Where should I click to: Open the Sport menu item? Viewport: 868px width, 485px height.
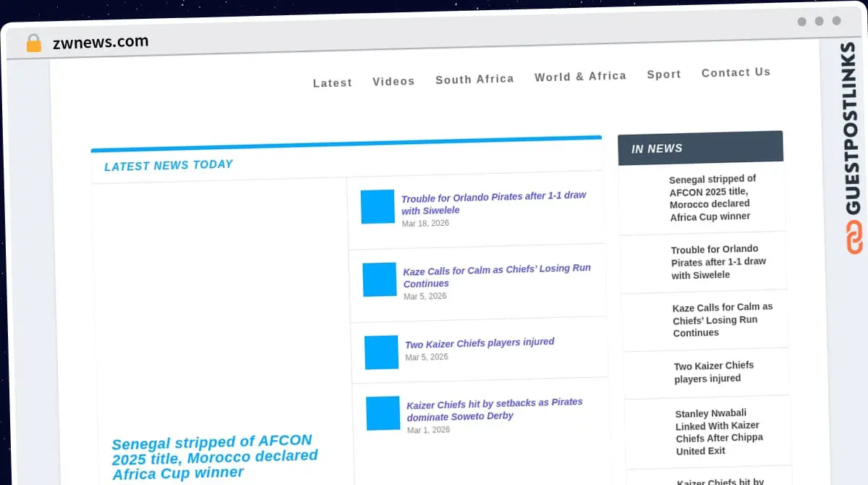[x=664, y=75]
